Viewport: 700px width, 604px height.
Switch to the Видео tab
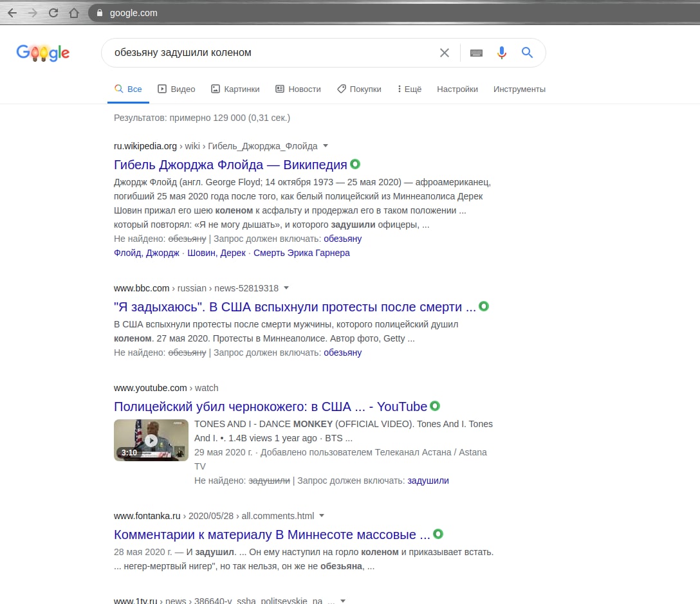point(176,89)
